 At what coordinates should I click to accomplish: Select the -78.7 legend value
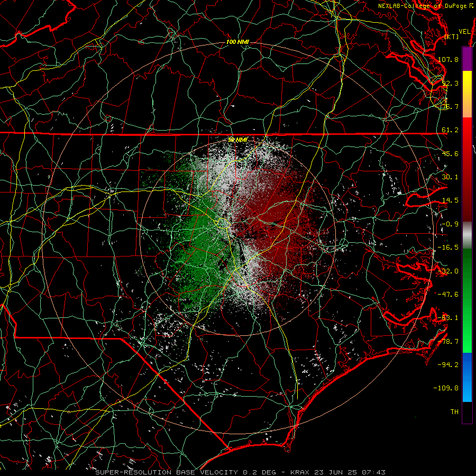(x=448, y=342)
